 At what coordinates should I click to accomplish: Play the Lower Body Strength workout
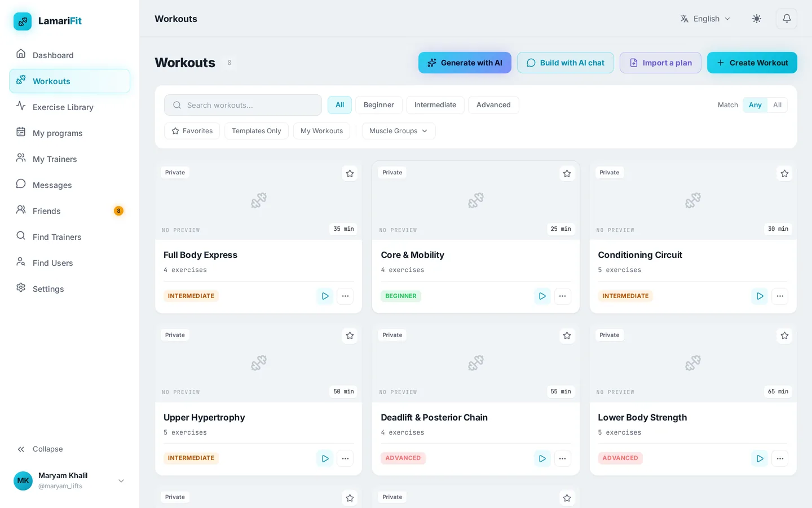[x=760, y=458]
